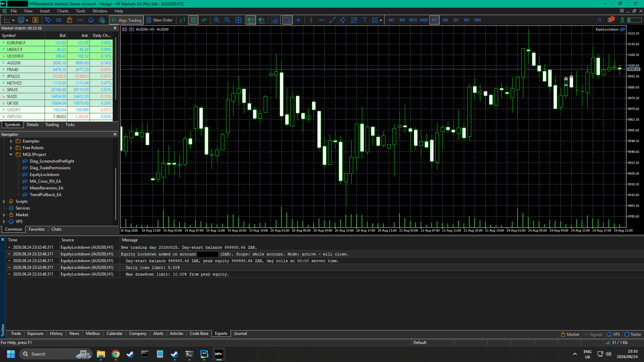This screenshot has height=362, width=644.
Task: Take a chart screenshot with camera icon
Action: pos(275,20)
